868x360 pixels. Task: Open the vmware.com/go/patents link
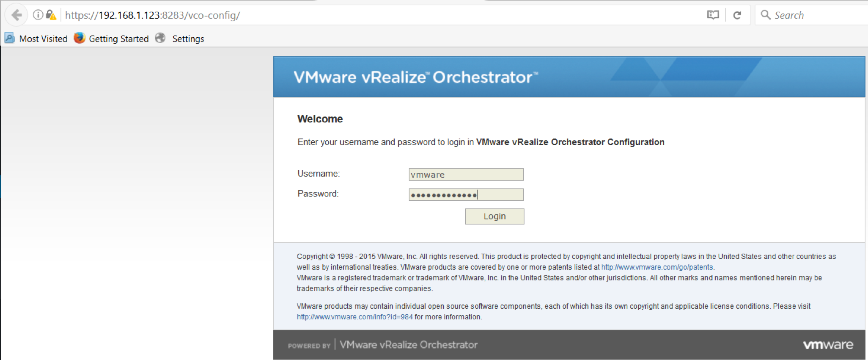[657, 267]
